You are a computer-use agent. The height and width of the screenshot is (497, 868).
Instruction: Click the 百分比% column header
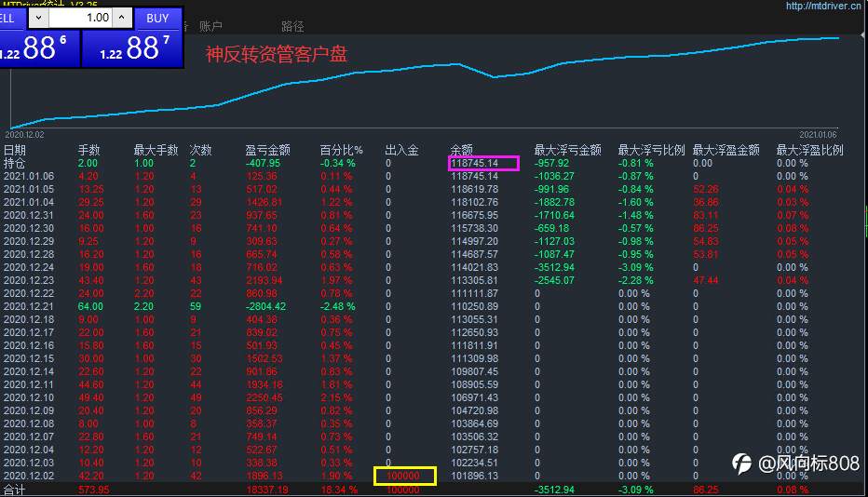342,150
